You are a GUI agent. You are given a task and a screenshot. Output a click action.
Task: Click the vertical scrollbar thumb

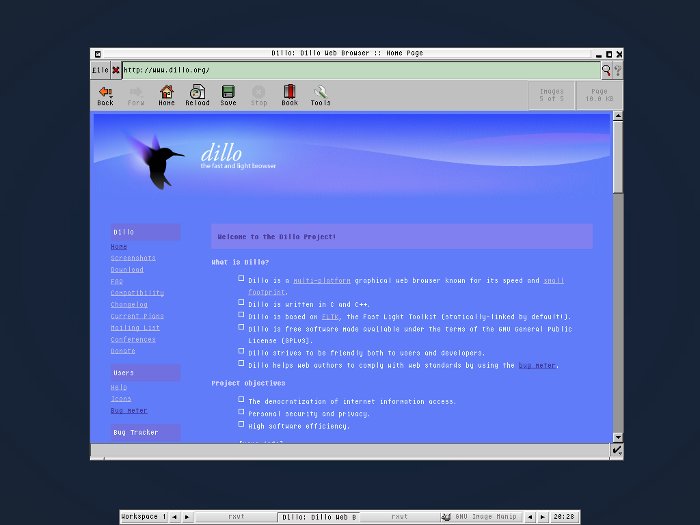[618, 157]
